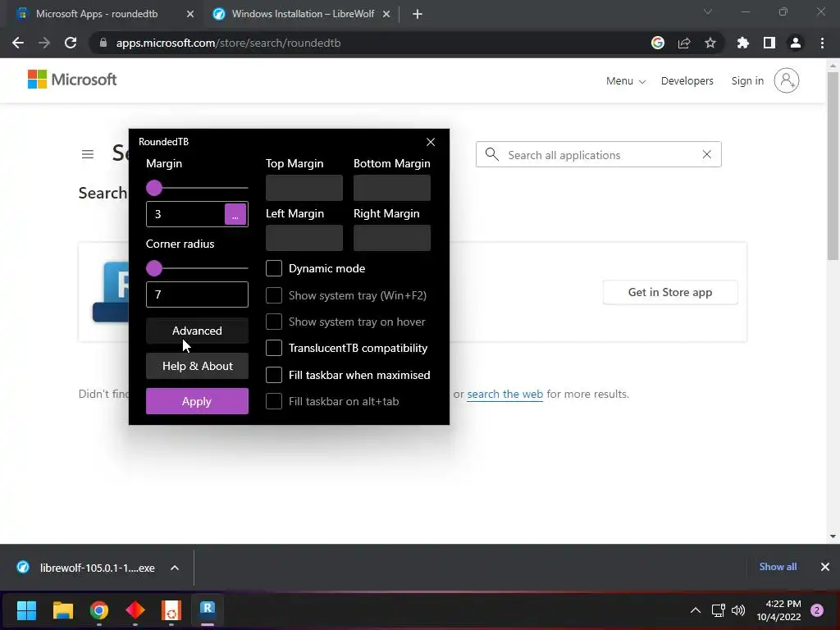This screenshot has height=630, width=840.
Task: Open Advanced settings in RoundedTB
Action: click(197, 331)
